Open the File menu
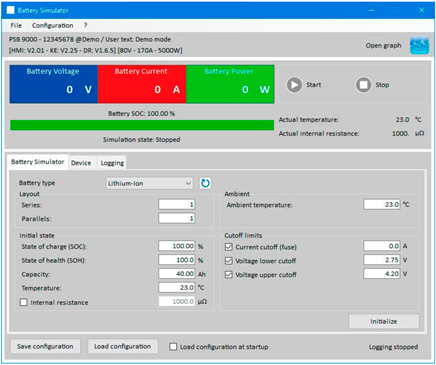This screenshot has height=365, width=436. click(16, 25)
